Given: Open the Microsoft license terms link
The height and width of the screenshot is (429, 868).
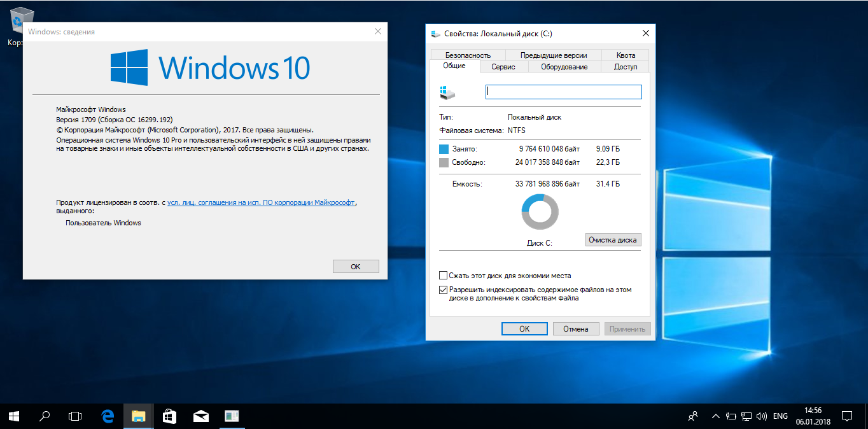Looking at the screenshot, I should tap(262, 202).
